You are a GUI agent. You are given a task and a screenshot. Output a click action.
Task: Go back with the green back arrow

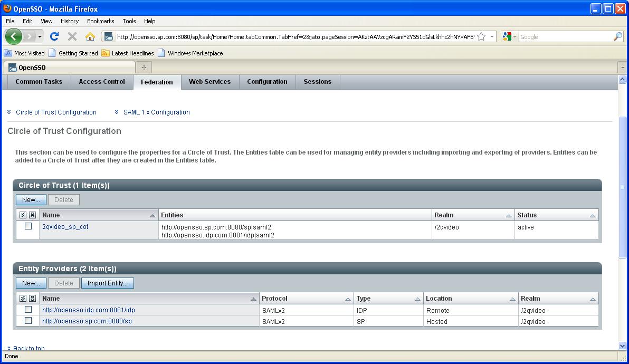click(x=13, y=36)
